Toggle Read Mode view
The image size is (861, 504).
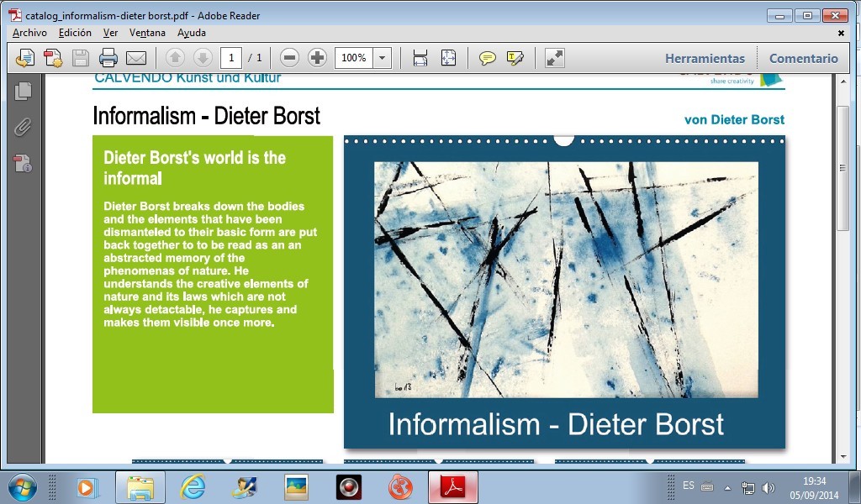(554, 58)
